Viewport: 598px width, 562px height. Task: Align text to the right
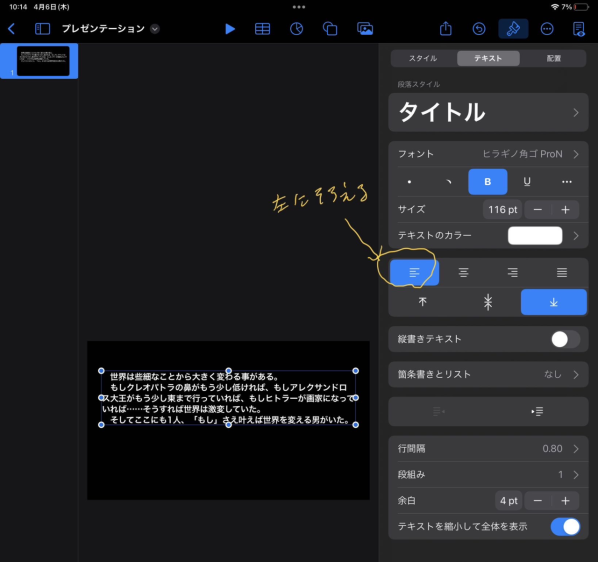(x=513, y=272)
